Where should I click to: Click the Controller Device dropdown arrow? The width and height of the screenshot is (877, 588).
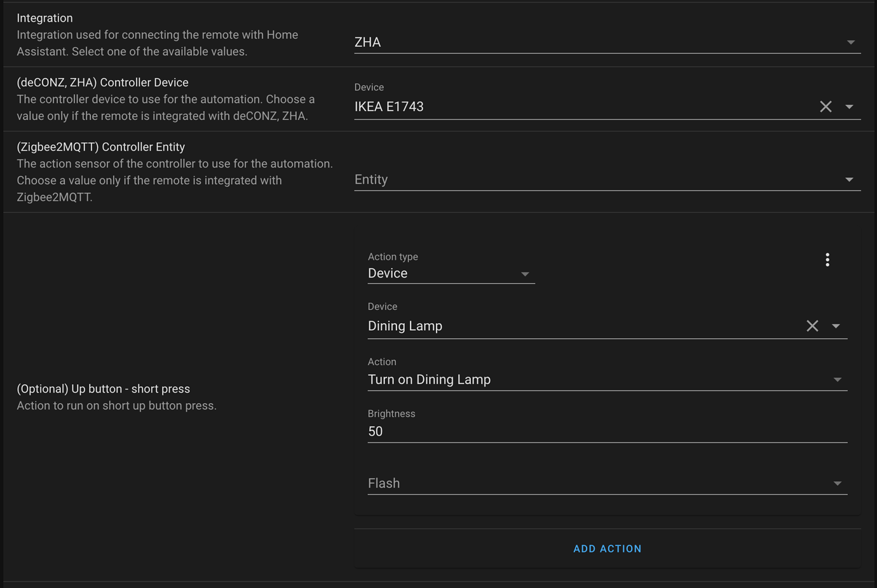[849, 107]
